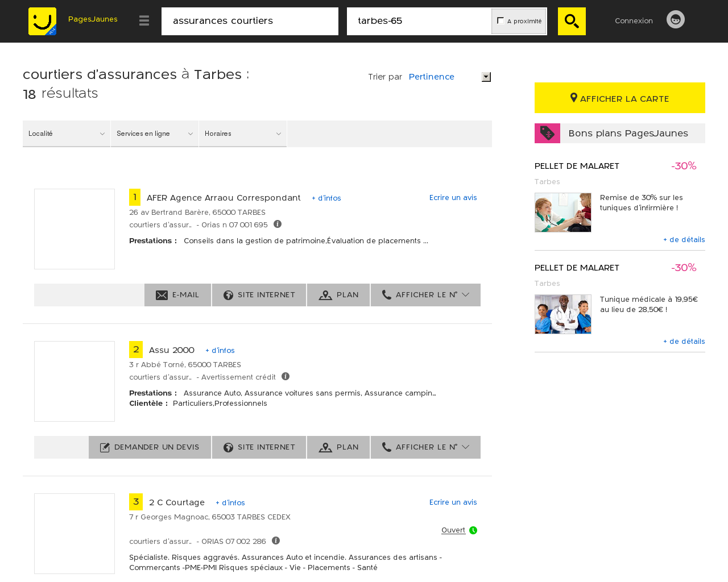728x582 pixels.
Task: Click the PagesJaunes header text link
Action: (93, 19)
